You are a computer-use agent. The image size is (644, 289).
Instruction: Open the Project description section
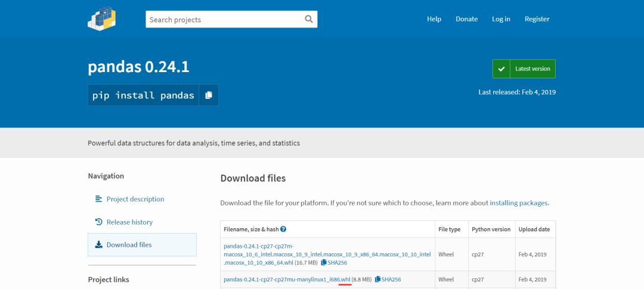pos(135,199)
